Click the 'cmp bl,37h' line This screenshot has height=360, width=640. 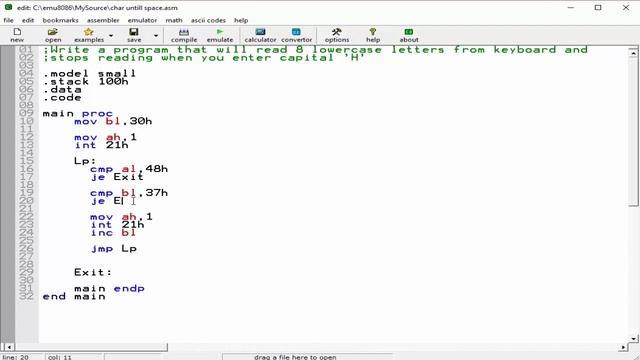[x=129, y=193]
